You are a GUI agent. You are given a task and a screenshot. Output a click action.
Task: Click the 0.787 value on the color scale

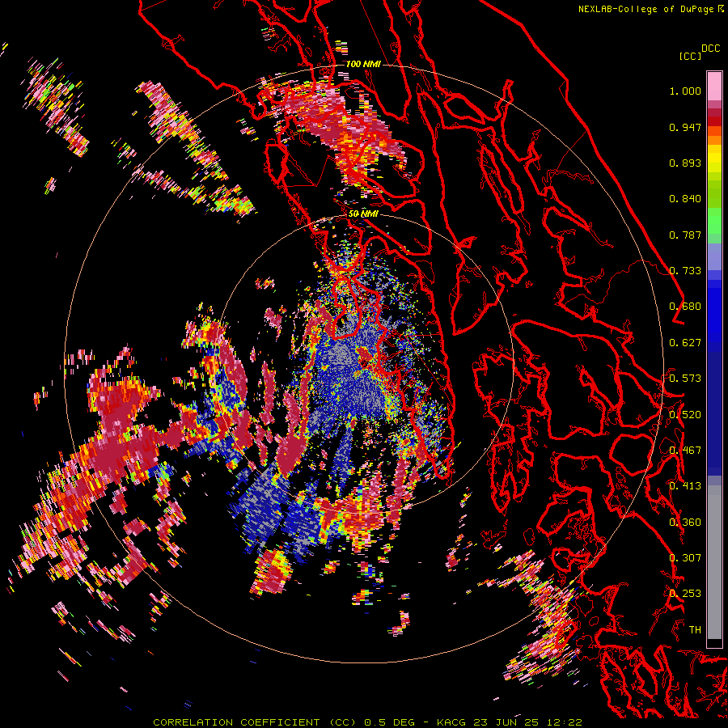(685, 235)
